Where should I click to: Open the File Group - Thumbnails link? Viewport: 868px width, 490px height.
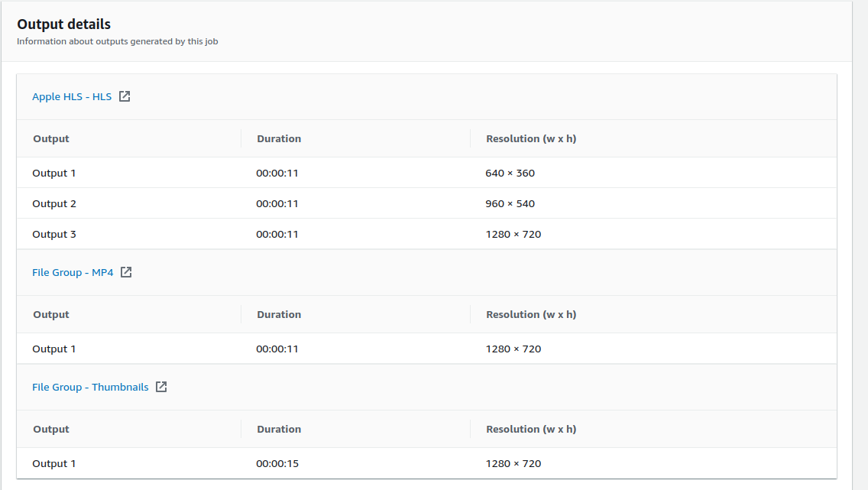point(90,388)
